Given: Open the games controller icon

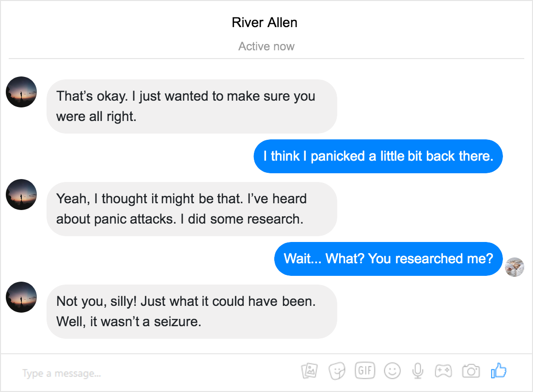Looking at the screenshot, I should point(443,371).
